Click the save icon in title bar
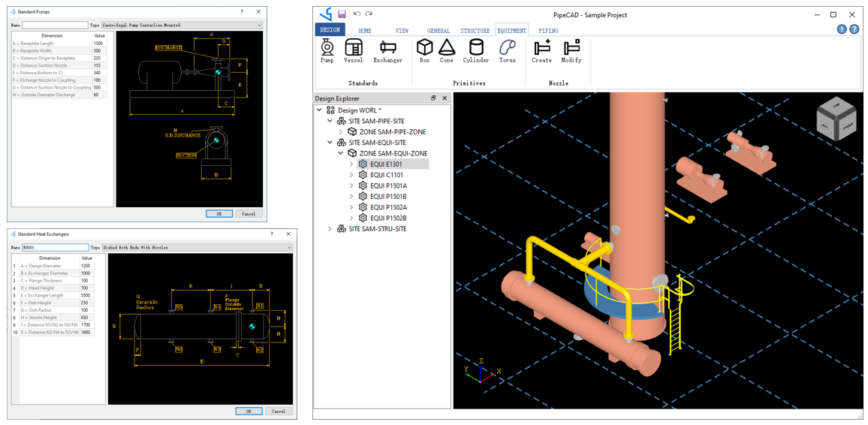Viewport: 868px width, 425px height. pyautogui.click(x=342, y=14)
